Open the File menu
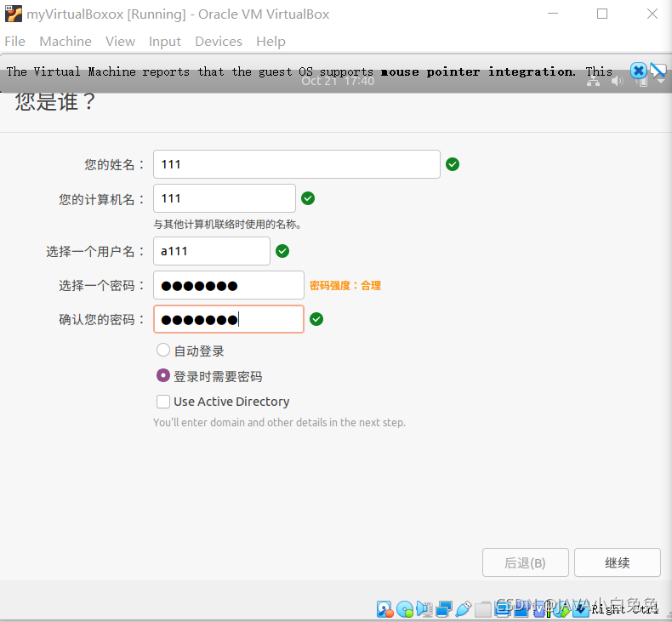The width and height of the screenshot is (672, 622). pyautogui.click(x=15, y=41)
